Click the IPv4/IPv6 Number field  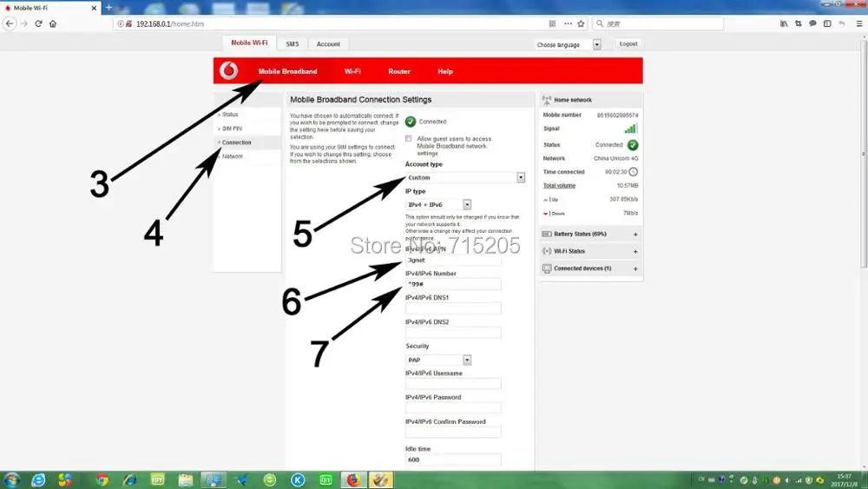tap(453, 284)
